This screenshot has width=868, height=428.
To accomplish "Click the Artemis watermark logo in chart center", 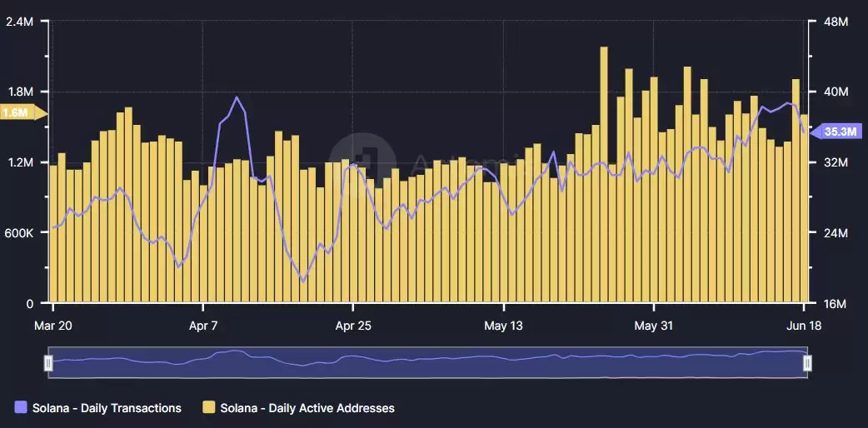I will coord(362,158).
